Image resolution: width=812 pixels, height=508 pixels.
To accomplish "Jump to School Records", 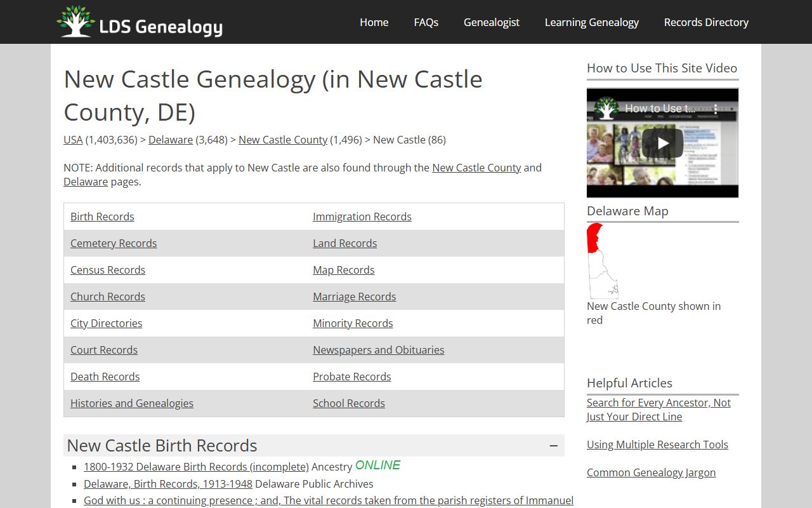I will click(349, 403).
